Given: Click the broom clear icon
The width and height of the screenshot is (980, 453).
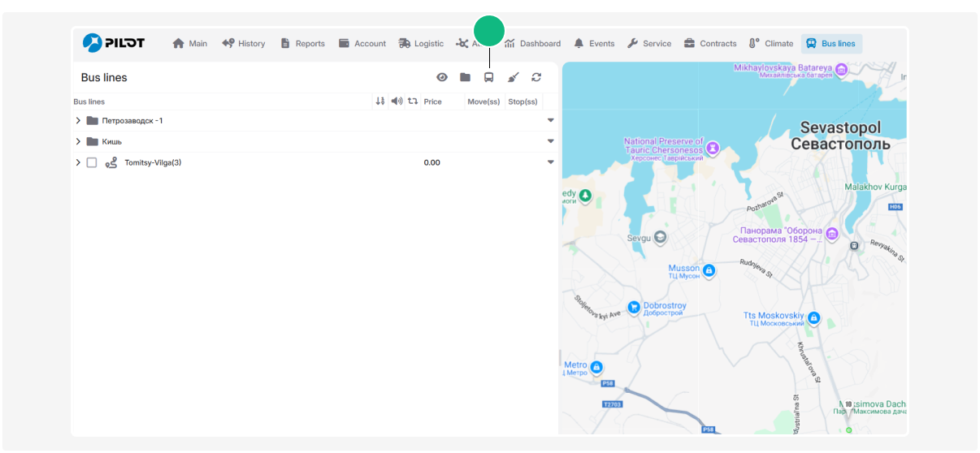Looking at the screenshot, I should coord(513,77).
